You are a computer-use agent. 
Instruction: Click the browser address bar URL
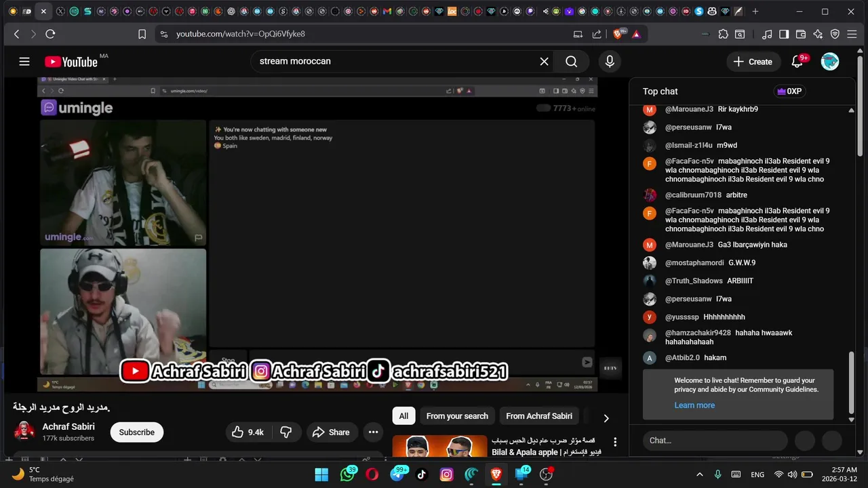[x=241, y=34]
